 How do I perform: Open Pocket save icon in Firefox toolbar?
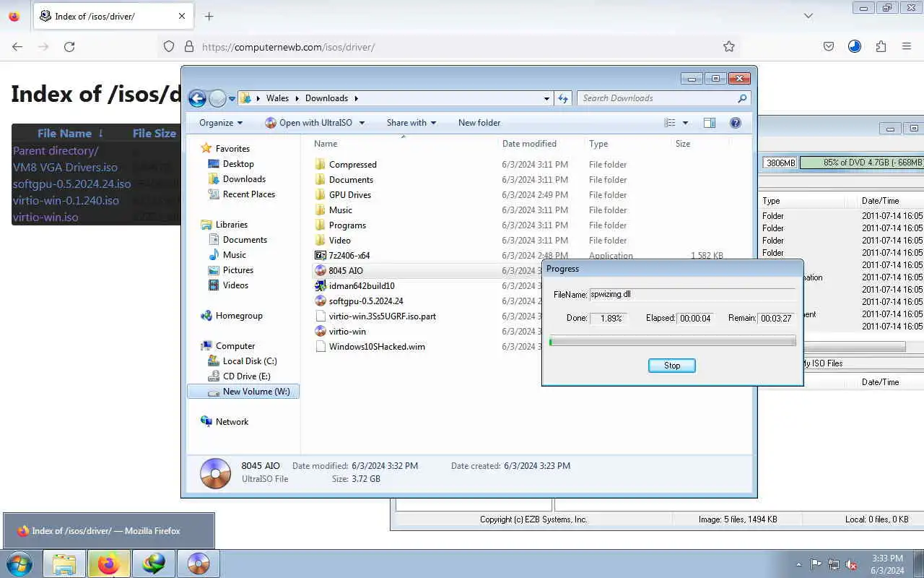pyautogui.click(x=829, y=46)
